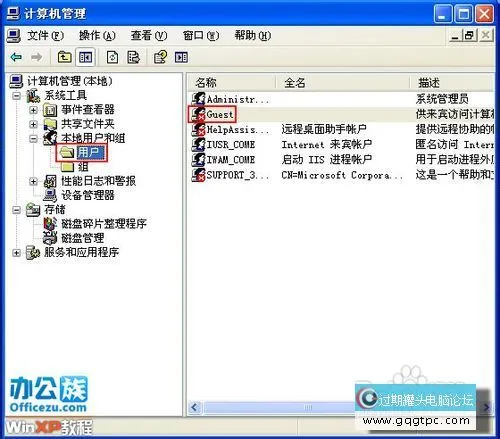Screen dimensions: 500x439
Task: Click the 磁盘碎片整理程序 icon
Action: click(50, 223)
